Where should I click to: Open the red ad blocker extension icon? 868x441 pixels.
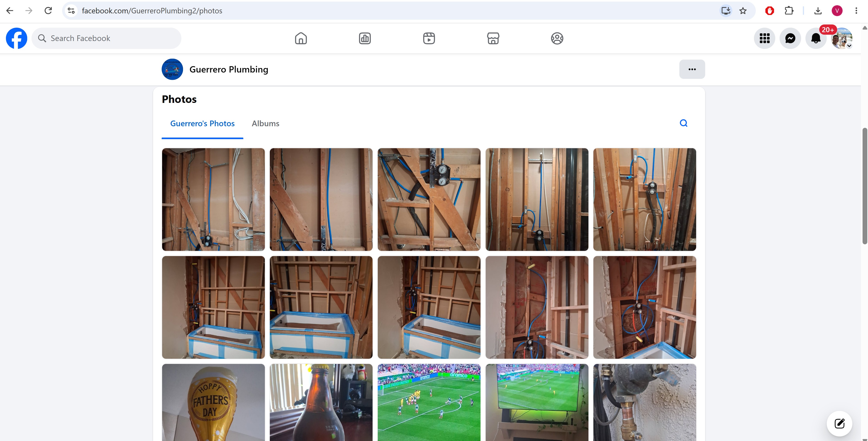coord(770,11)
